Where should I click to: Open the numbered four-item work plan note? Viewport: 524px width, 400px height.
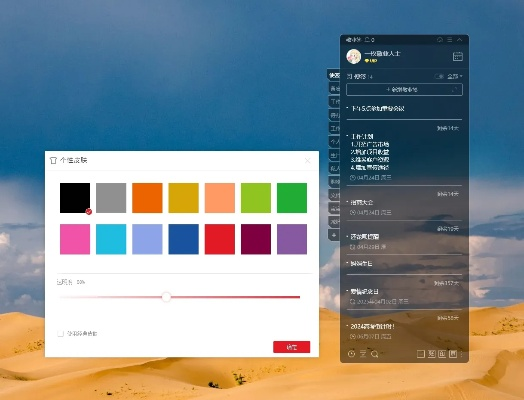pyautogui.click(x=370, y=152)
